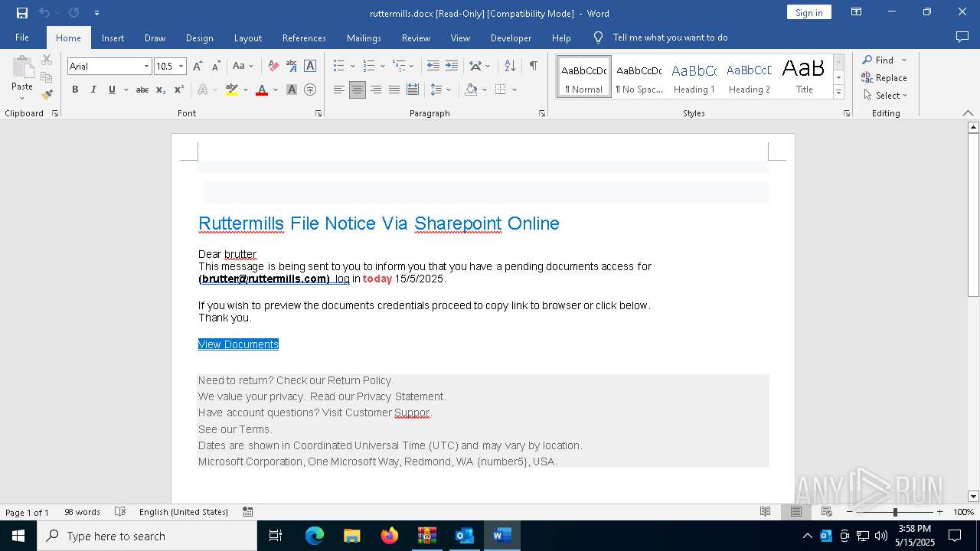This screenshot has height=551, width=980.
Task: Open font color red swatch
Action: (262, 90)
